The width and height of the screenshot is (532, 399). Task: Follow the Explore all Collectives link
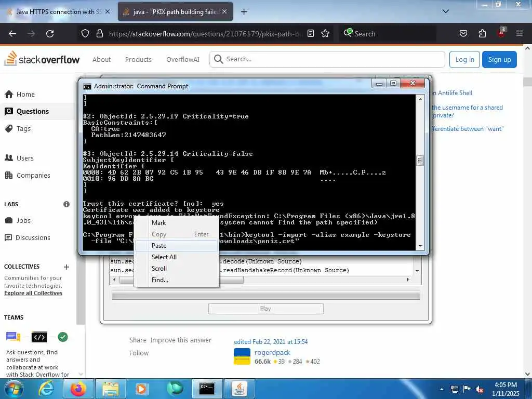point(33,293)
